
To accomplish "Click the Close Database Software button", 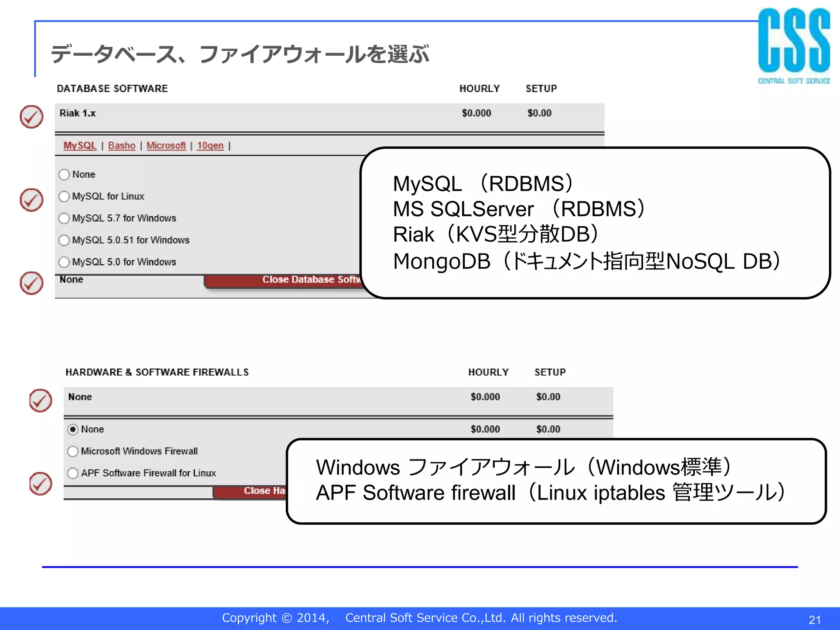I will coord(283,281).
